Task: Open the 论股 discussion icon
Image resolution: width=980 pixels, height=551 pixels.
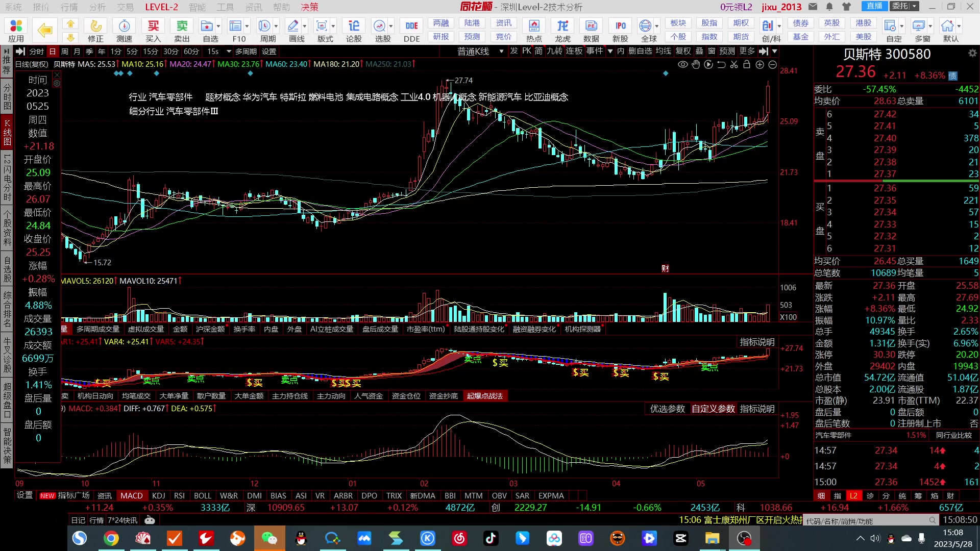Action: pyautogui.click(x=354, y=31)
